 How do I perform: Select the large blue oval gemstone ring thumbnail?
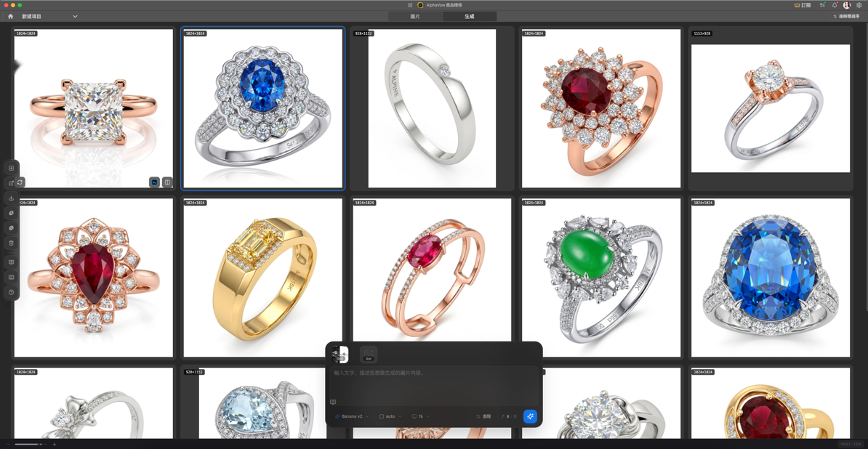point(771,278)
